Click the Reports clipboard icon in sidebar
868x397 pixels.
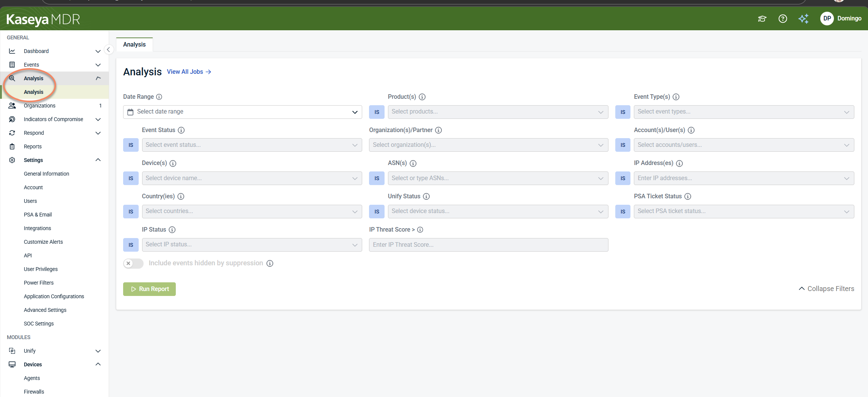12,146
